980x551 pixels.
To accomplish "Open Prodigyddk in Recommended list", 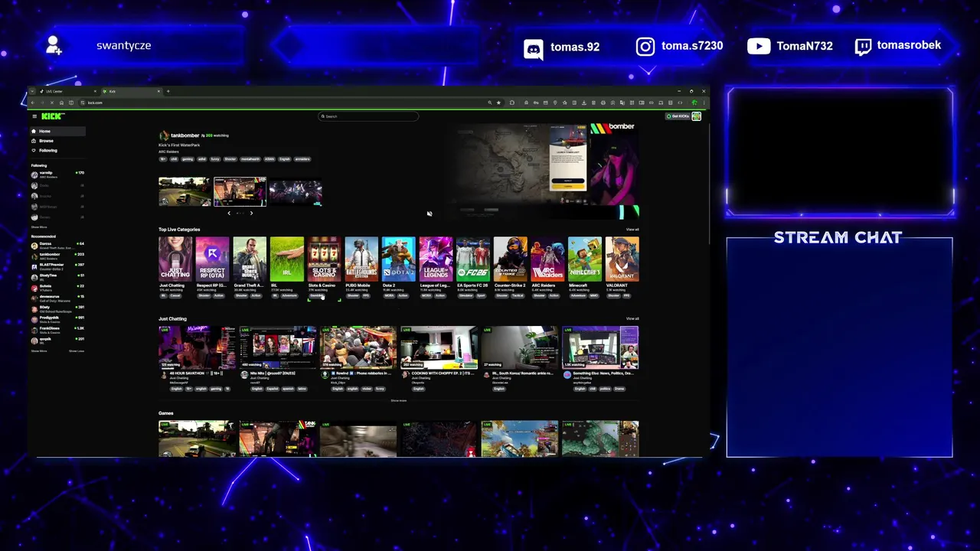I will pos(57,320).
